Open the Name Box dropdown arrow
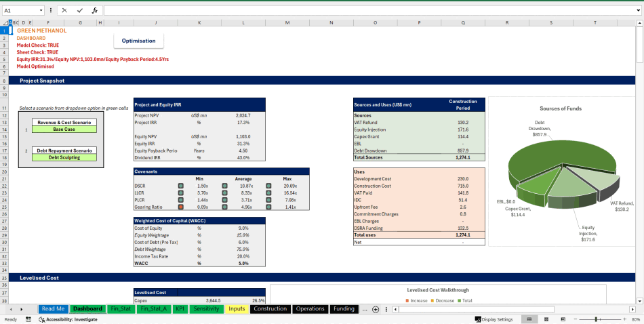 point(41,10)
